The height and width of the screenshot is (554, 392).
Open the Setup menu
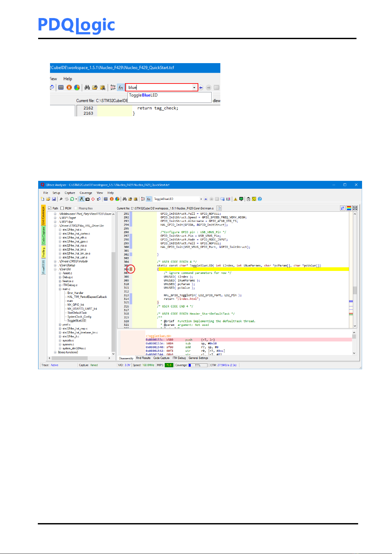point(56,193)
